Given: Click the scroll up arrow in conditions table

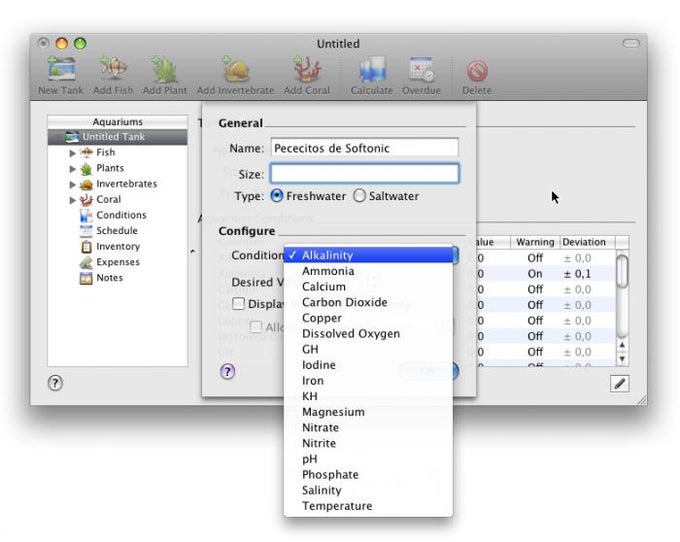Looking at the screenshot, I should pyautogui.click(x=622, y=346).
